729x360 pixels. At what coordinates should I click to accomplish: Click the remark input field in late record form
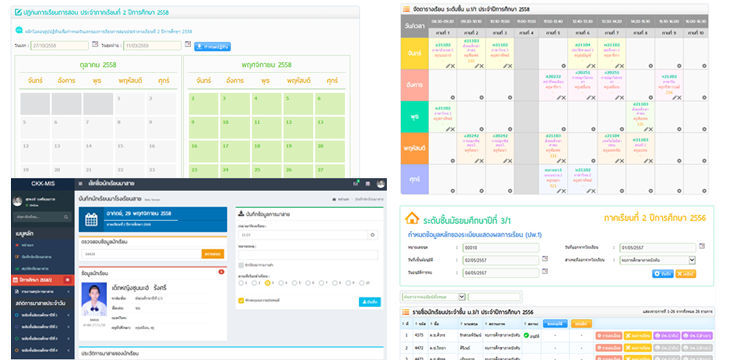pos(308,255)
